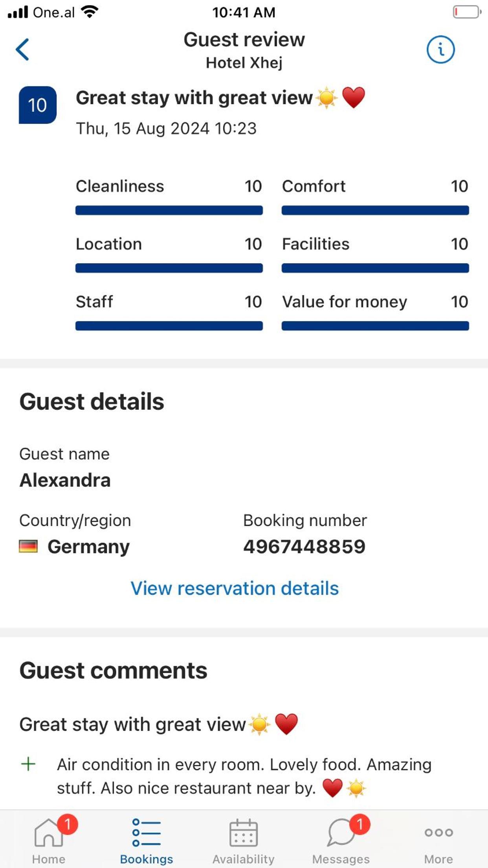Tap the battery indicator in status bar
Viewport: 488px width, 868px height.
[x=467, y=12]
